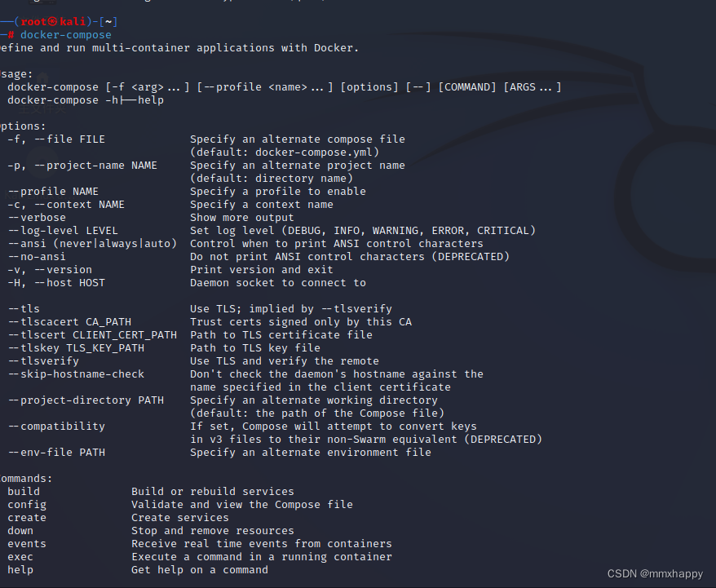Click the --file FILE option text
Viewport: 716px width, 588px height.
[69, 139]
